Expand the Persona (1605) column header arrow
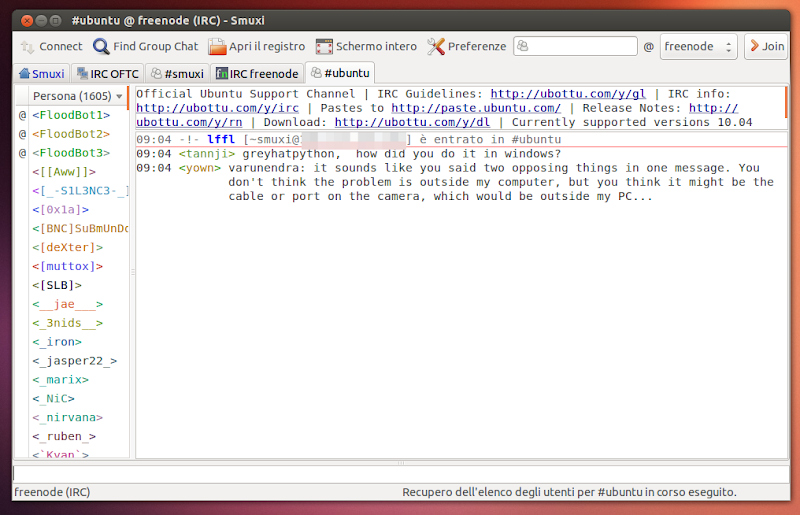This screenshot has width=800, height=515. point(119,96)
